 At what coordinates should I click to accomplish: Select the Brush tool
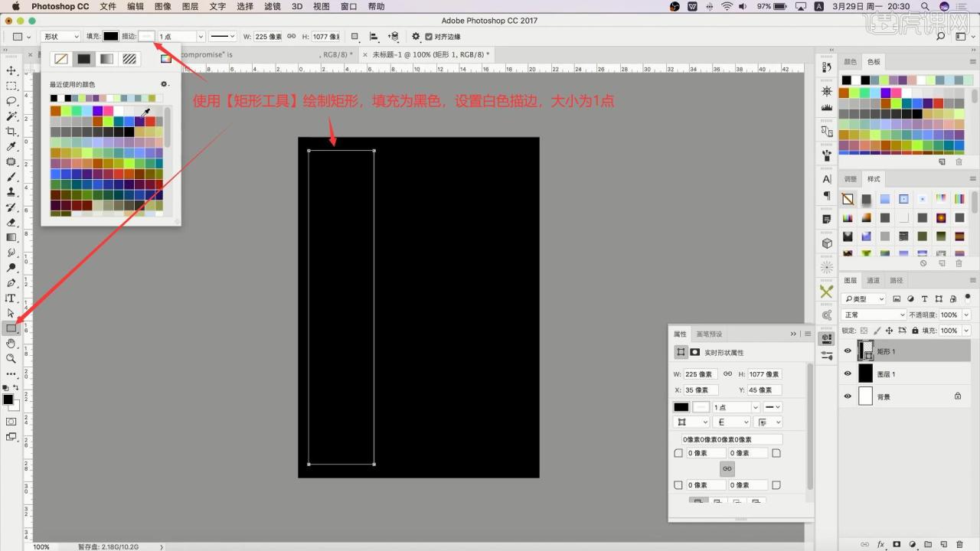(x=11, y=177)
